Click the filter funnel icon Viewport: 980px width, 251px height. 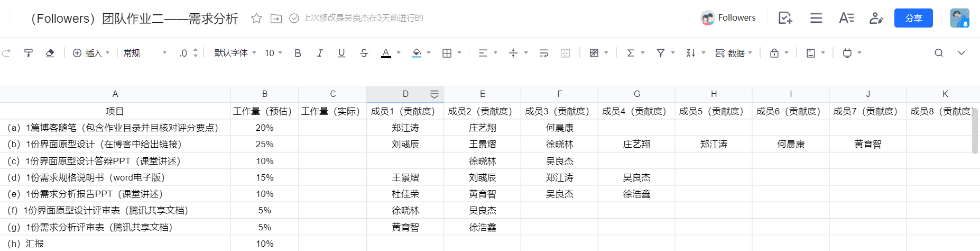[661, 53]
